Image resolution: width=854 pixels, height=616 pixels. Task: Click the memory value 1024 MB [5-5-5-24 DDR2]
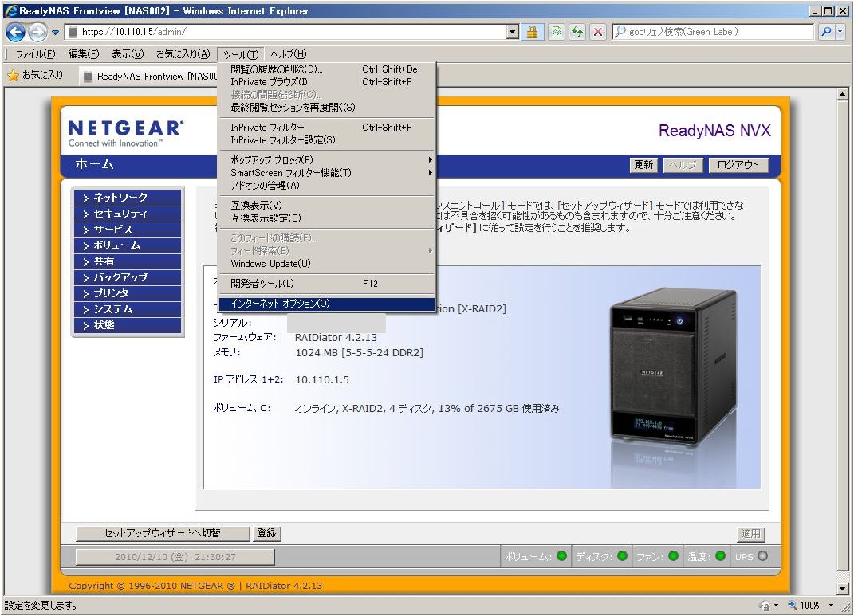(360, 352)
